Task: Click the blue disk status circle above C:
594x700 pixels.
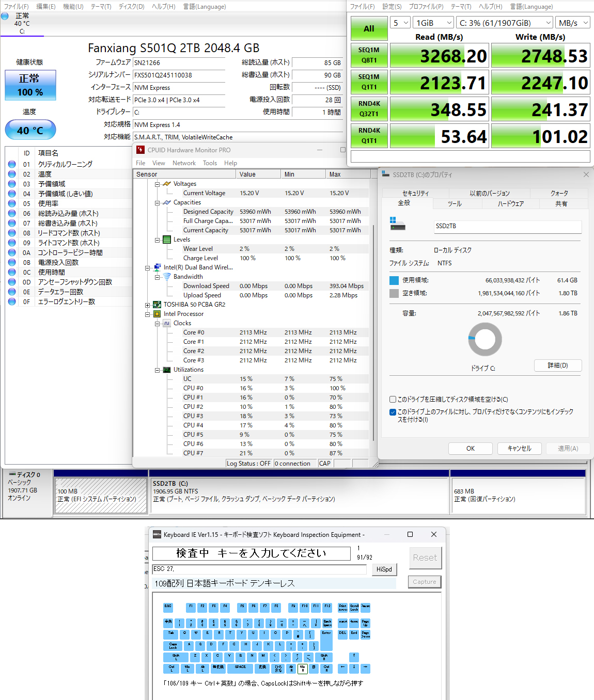Action: point(5,16)
